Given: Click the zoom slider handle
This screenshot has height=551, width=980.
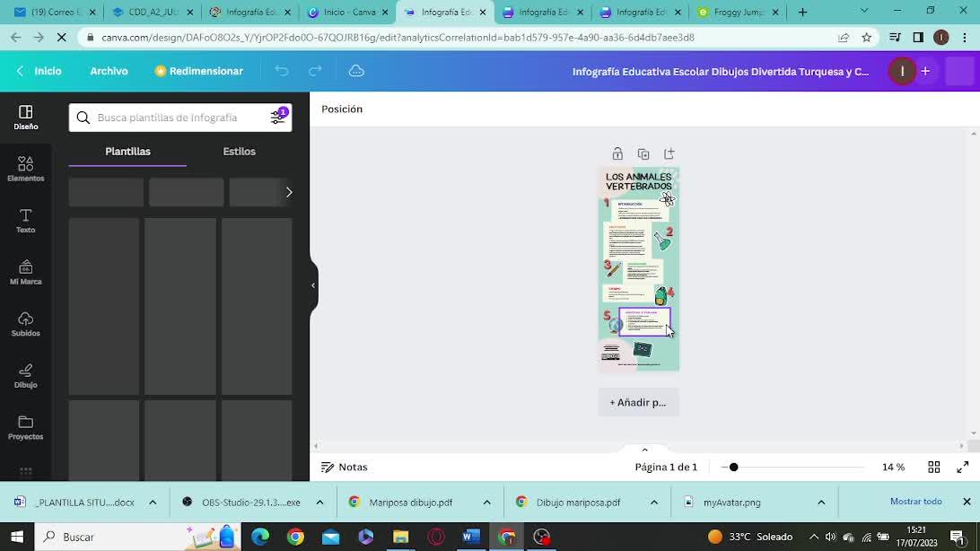Looking at the screenshot, I should coord(734,468).
